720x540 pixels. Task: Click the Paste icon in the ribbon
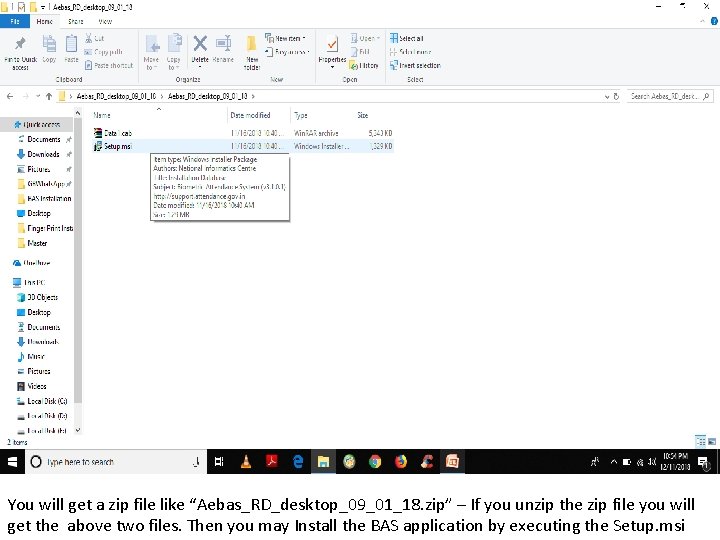71,44
